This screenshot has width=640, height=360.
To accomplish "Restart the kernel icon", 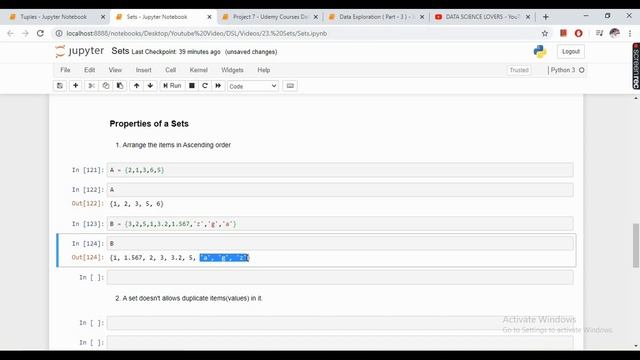I will [x=205, y=86].
